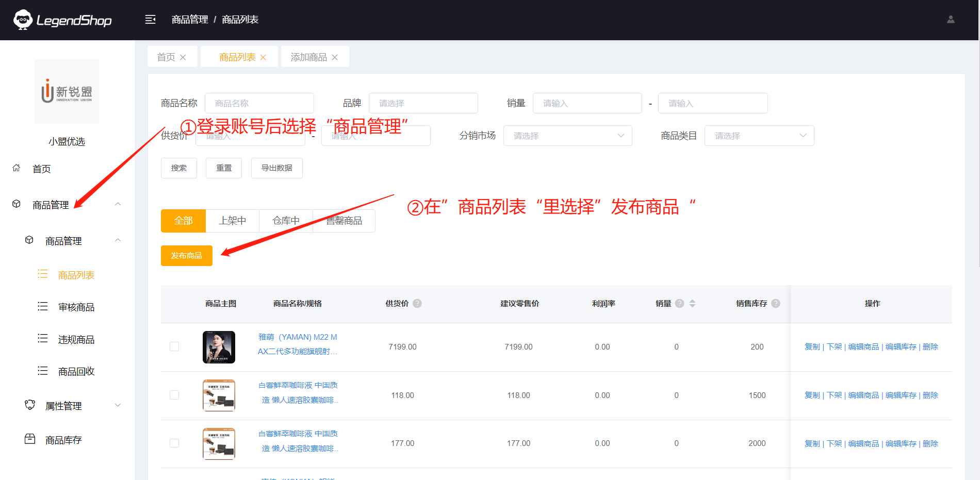Click the help icon next to 供货价 header
The image size is (980, 480).
417,304
